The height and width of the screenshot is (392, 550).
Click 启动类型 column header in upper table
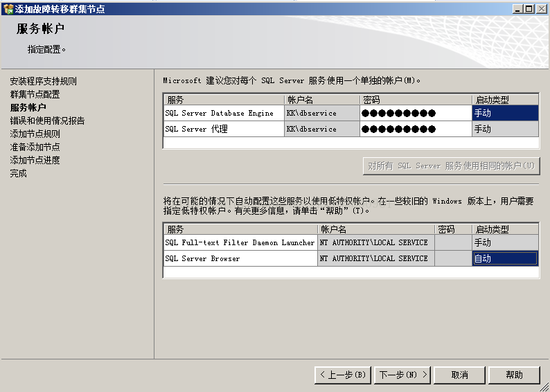click(505, 100)
